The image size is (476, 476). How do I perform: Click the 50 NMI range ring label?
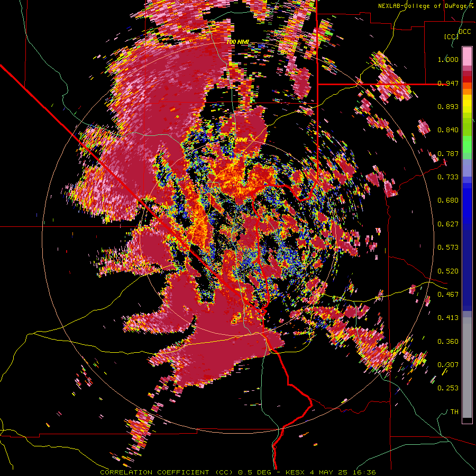coord(237,140)
